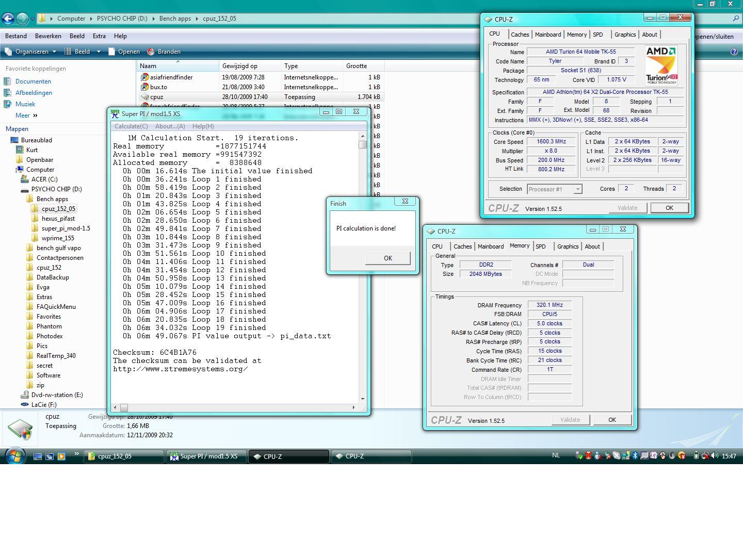The width and height of the screenshot is (743, 560).
Task: Open the Extra menu
Action: tap(99, 36)
